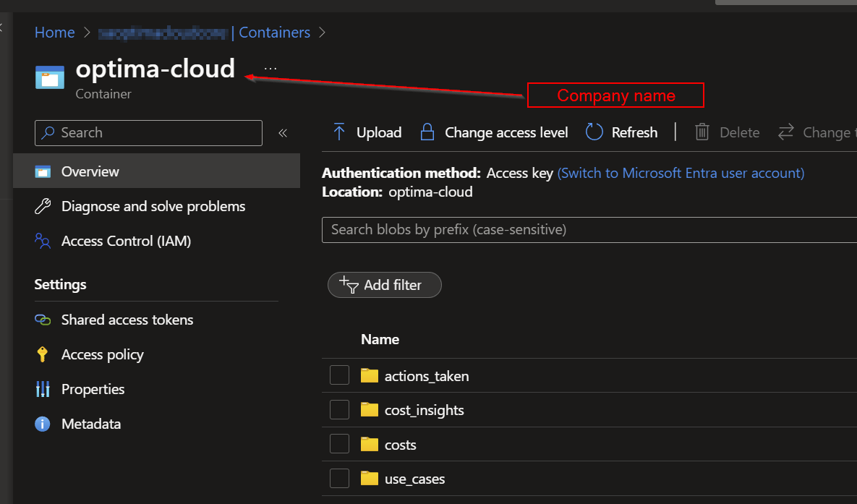
Task: Click the Access policy key icon
Action: (x=43, y=354)
